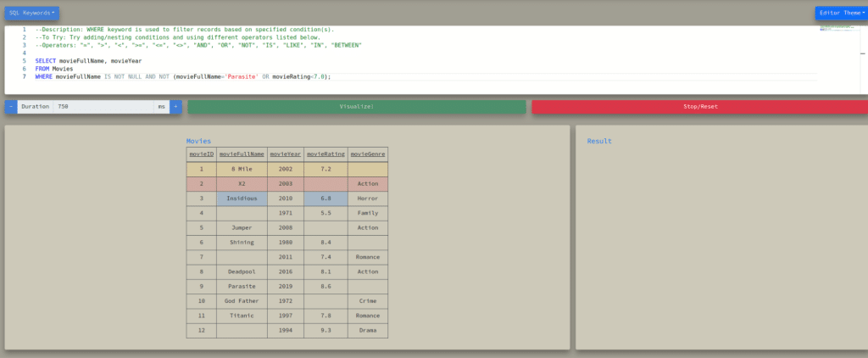Click the 8.1 rating cell

(326, 271)
